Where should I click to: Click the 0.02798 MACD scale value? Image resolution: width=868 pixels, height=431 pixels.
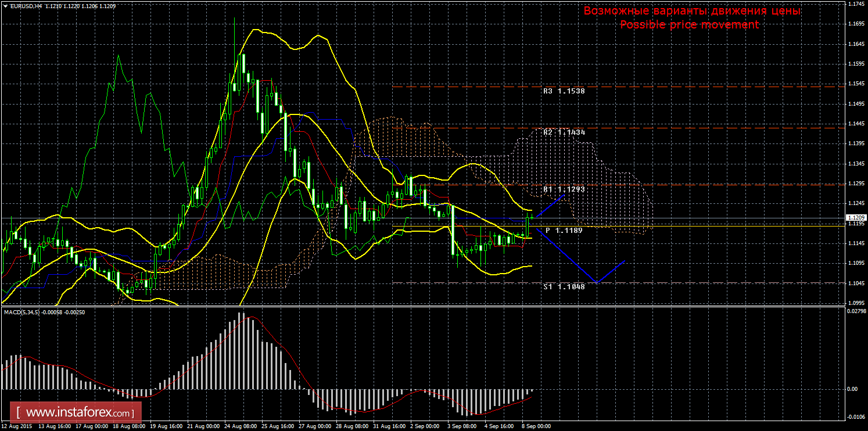(856, 312)
